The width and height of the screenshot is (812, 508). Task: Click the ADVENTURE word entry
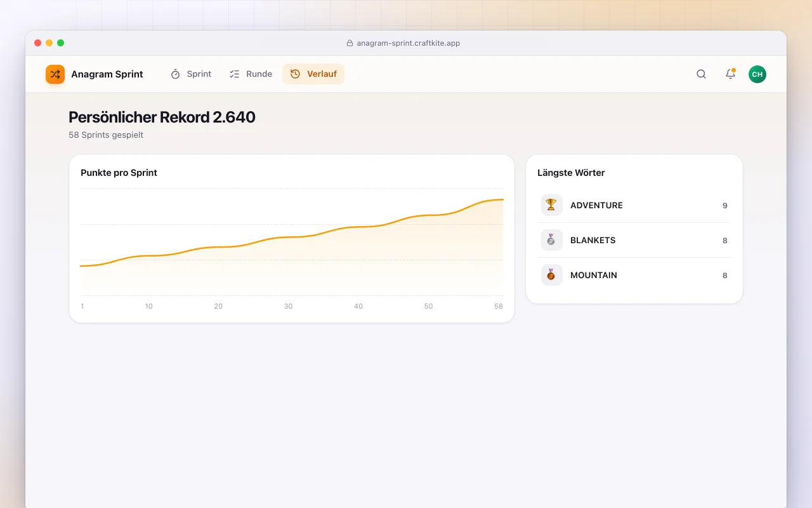(x=634, y=205)
